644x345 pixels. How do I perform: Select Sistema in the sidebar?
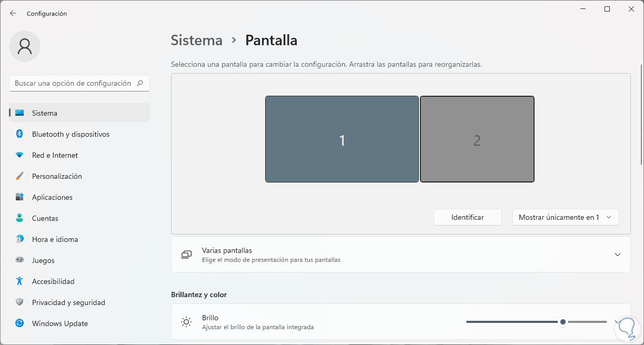45,113
